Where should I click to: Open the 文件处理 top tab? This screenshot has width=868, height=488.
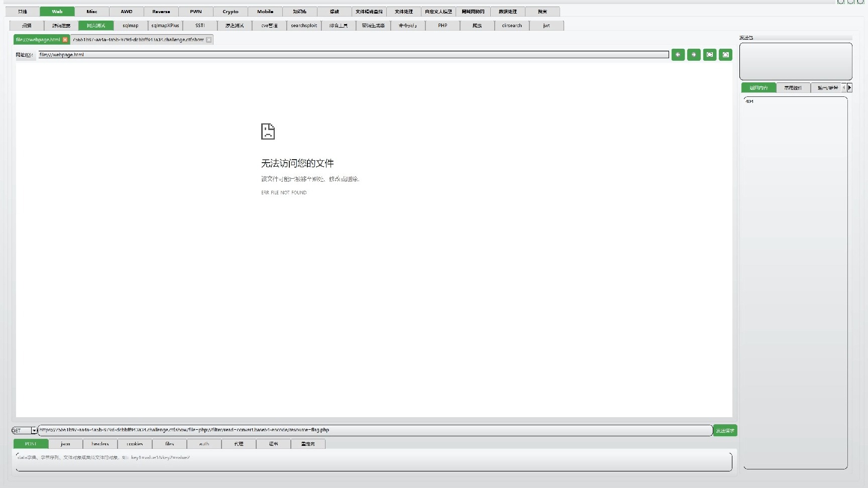[x=404, y=12]
